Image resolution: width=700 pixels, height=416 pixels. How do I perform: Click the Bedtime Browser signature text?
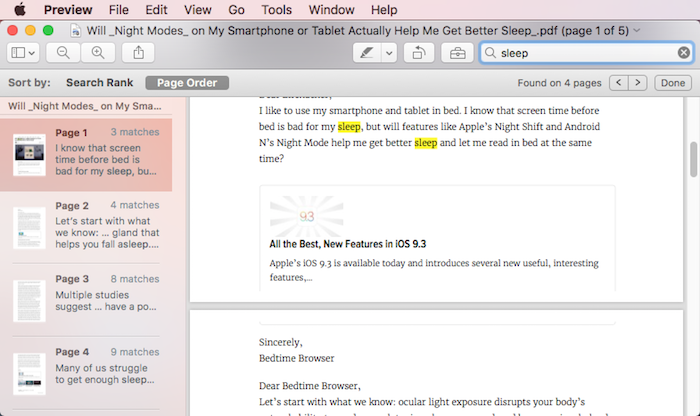pos(296,358)
